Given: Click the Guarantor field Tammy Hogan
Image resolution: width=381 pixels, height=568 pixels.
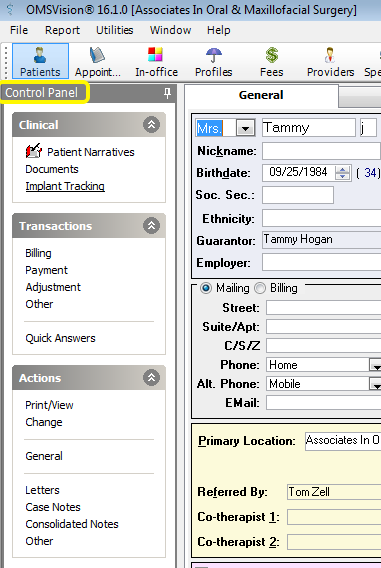Looking at the screenshot, I should click(321, 240).
